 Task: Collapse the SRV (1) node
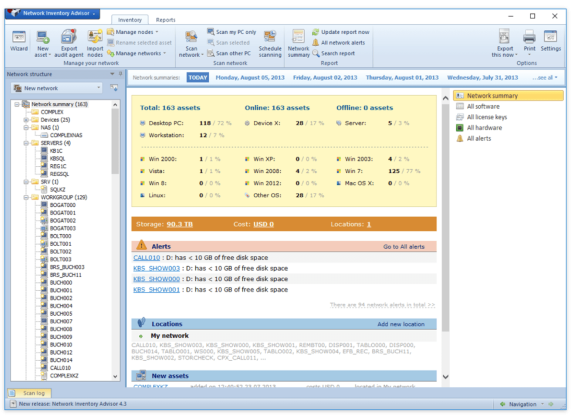tap(26, 182)
